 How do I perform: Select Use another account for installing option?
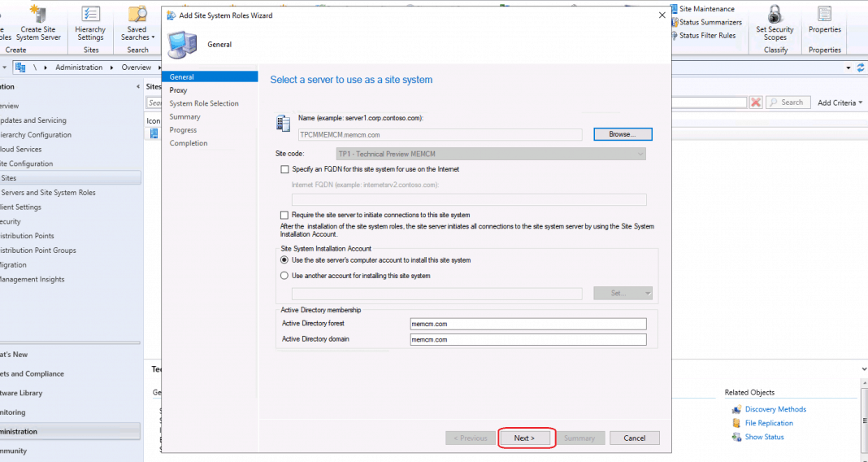click(x=284, y=276)
